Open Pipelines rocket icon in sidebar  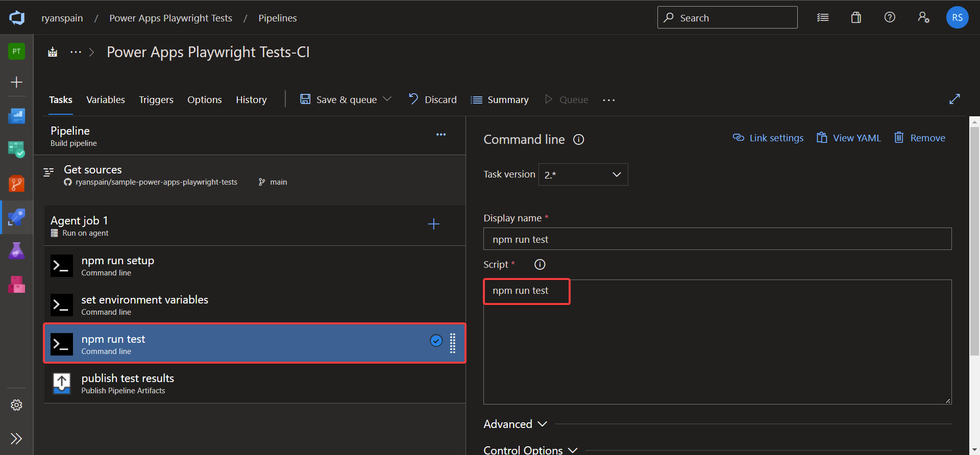(x=16, y=217)
